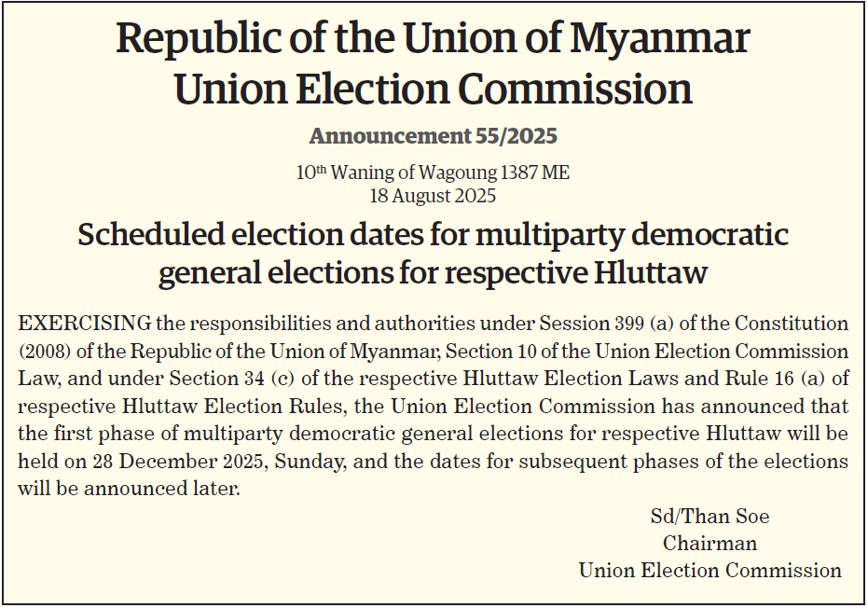Click the "Chairman" title under the signature

[x=710, y=543]
